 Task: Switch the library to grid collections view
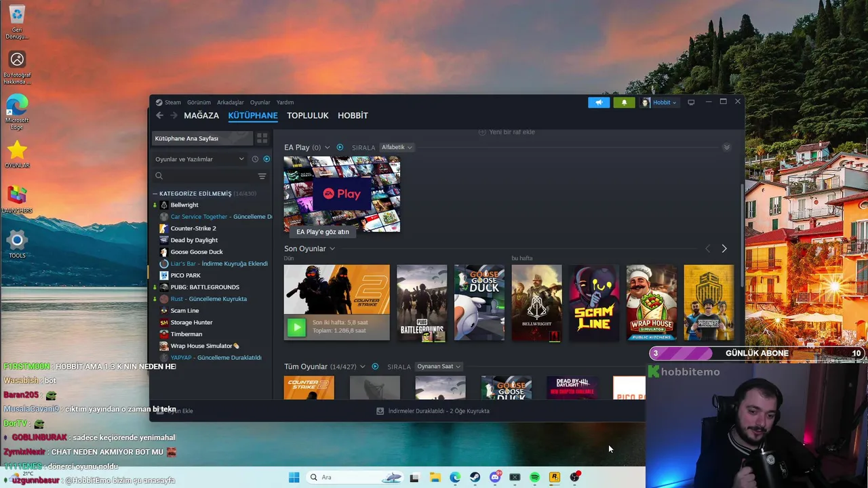click(262, 138)
